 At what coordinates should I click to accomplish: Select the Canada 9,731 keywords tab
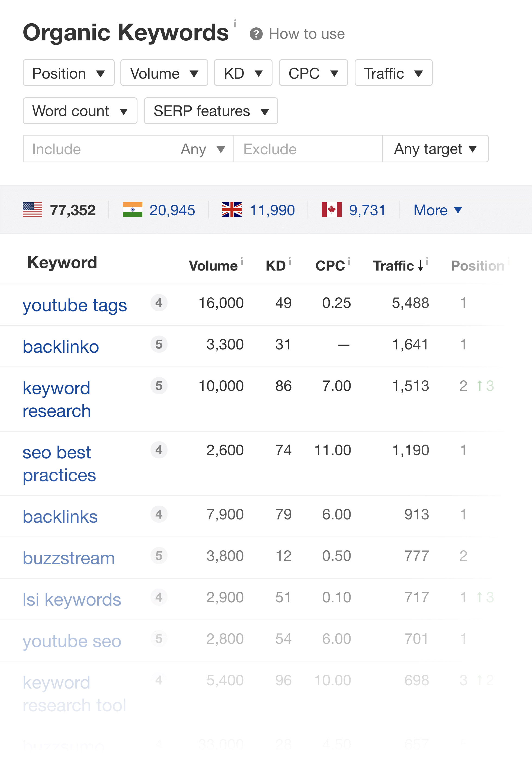(354, 210)
